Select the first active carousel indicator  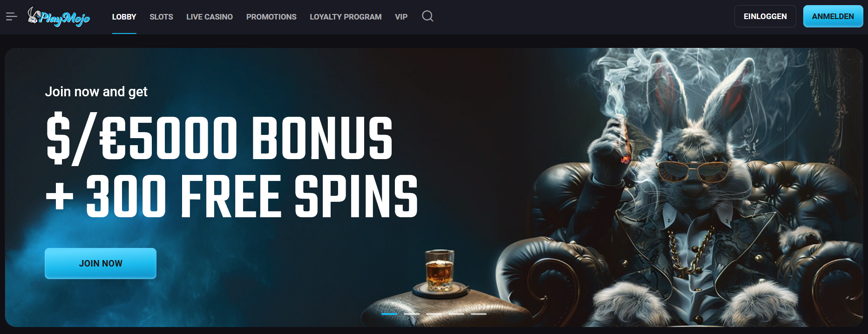[389, 314]
